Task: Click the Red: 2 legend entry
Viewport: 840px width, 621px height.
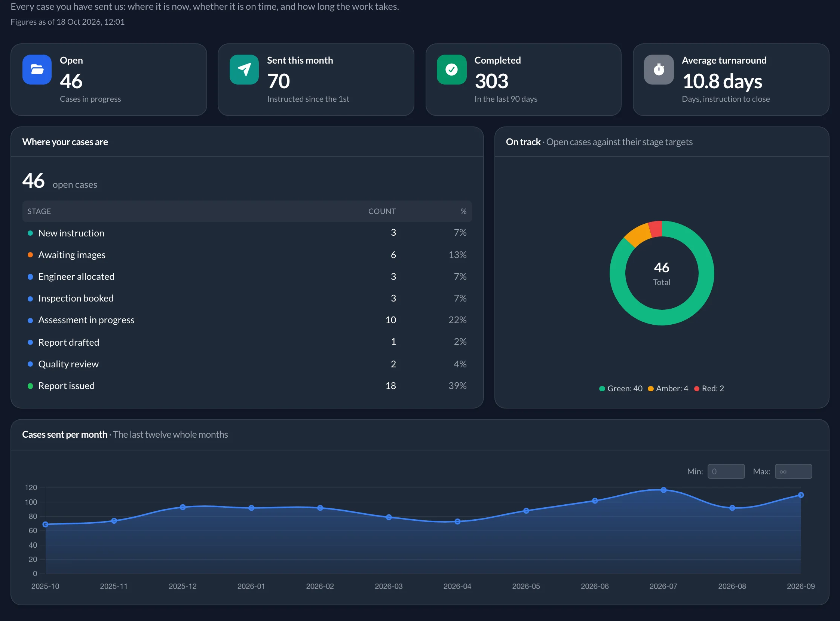Action: pos(709,389)
